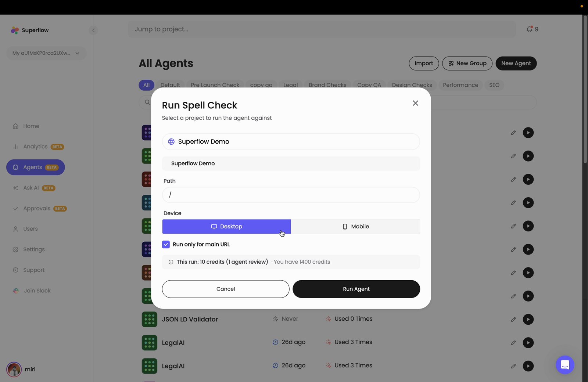The height and width of the screenshot is (382, 588).
Task: Click the New Agent button
Action: point(516,63)
